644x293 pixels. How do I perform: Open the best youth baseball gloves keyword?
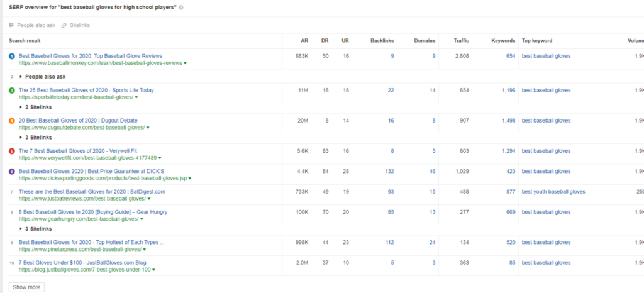tap(553, 192)
